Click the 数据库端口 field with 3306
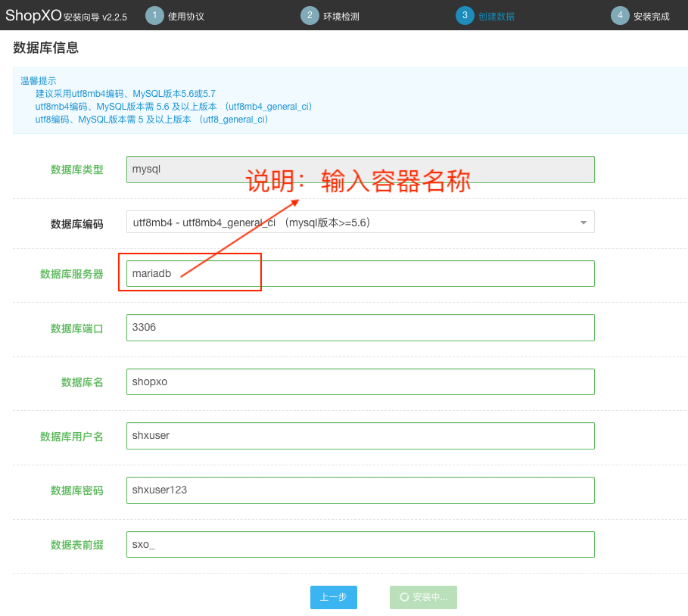 click(x=360, y=328)
